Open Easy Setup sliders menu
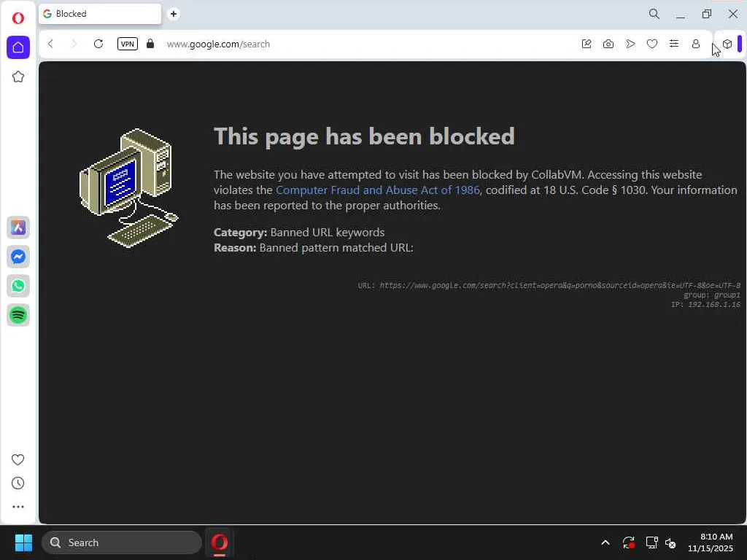747x560 pixels. tap(673, 44)
